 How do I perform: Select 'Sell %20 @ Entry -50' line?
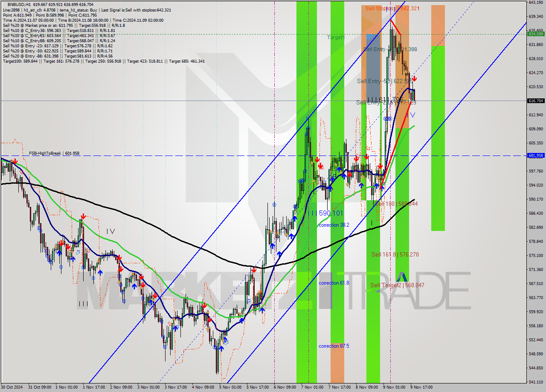(58, 51)
